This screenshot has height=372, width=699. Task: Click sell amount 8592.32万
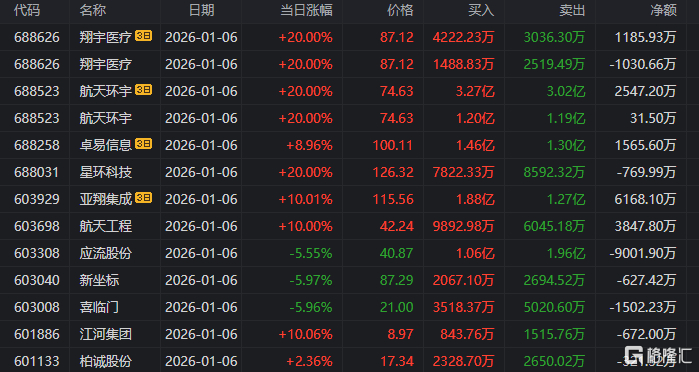[x=554, y=172]
